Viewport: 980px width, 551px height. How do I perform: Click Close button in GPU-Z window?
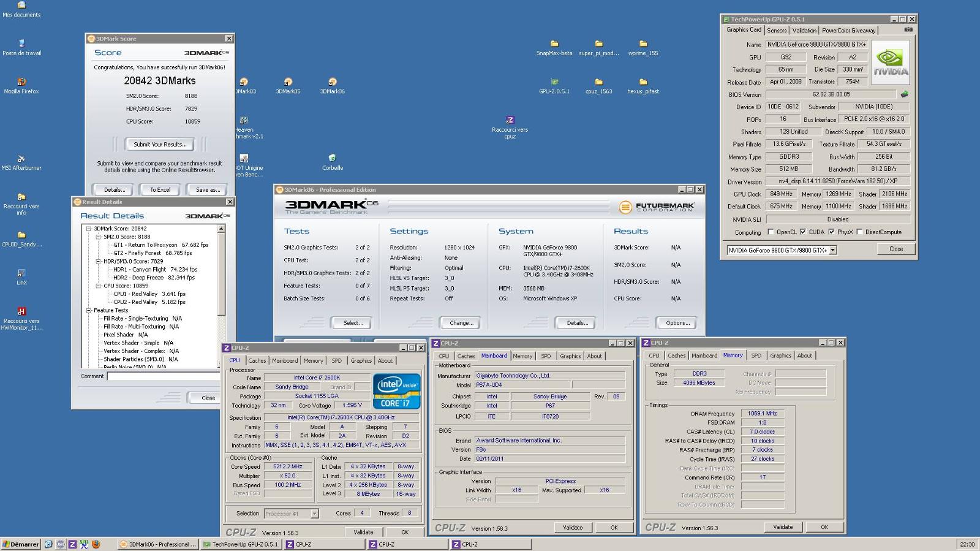tap(896, 249)
